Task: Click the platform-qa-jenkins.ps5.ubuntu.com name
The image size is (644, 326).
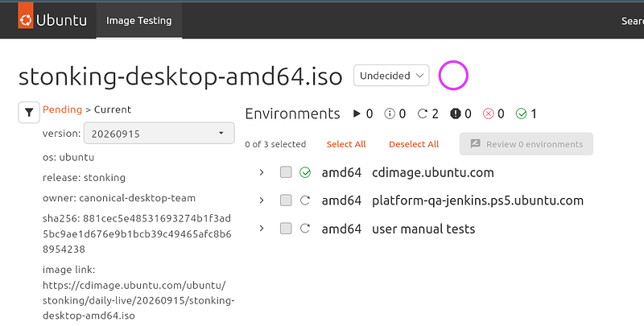Action: click(477, 200)
